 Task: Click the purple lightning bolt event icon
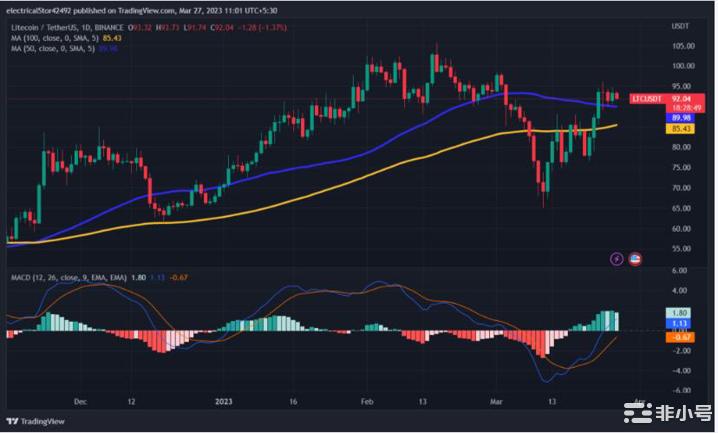617,258
